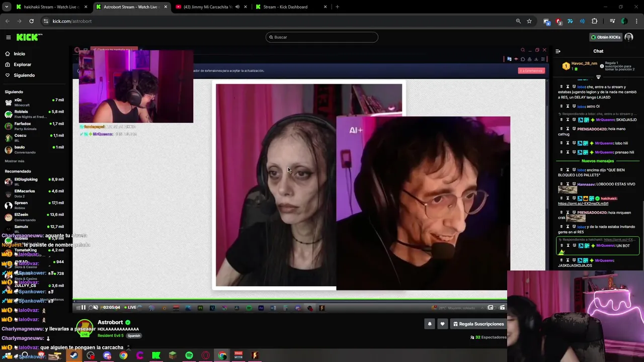Image resolution: width=644 pixels, height=362 pixels.
Task: Unmute the stream player volume
Action: point(95,307)
